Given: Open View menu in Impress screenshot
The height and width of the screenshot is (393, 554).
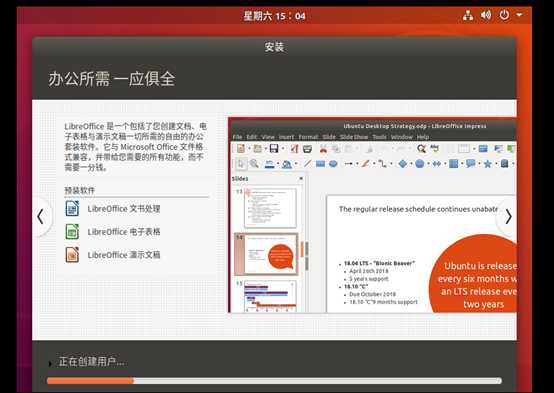Looking at the screenshot, I should pos(268,137).
